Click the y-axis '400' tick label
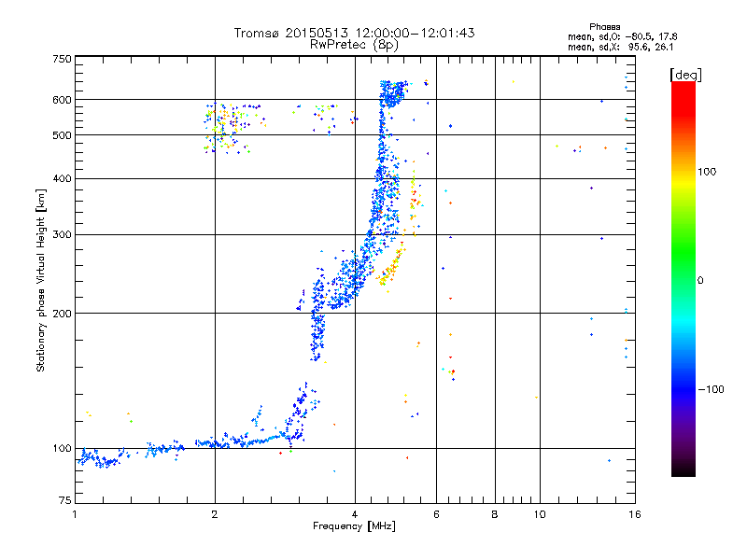This screenshot has width=747, height=560. point(62,178)
